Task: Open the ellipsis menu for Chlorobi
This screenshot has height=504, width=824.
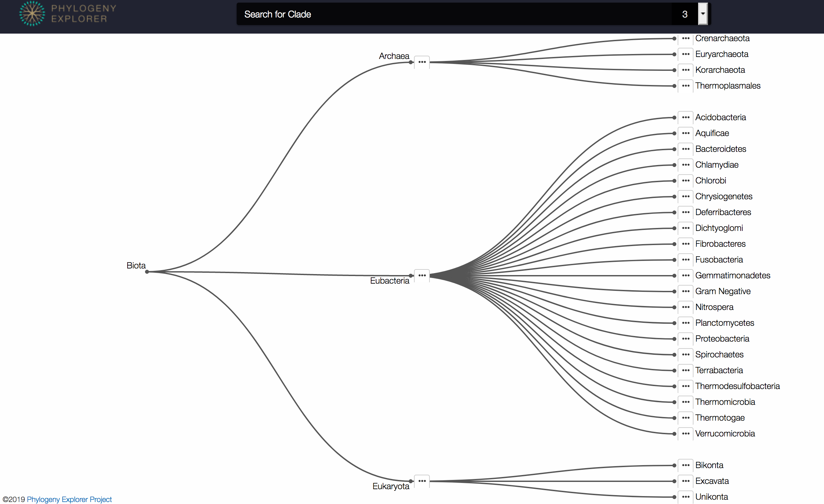Action: point(686,181)
